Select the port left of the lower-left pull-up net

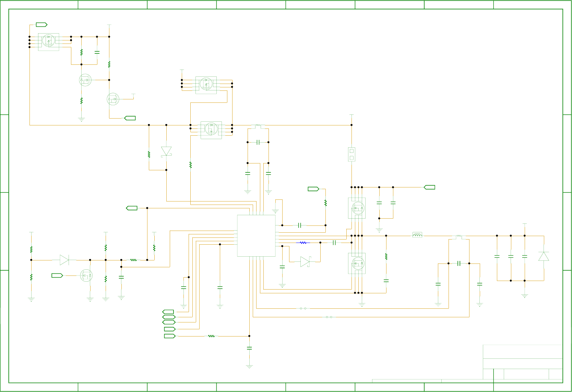tap(132, 208)
